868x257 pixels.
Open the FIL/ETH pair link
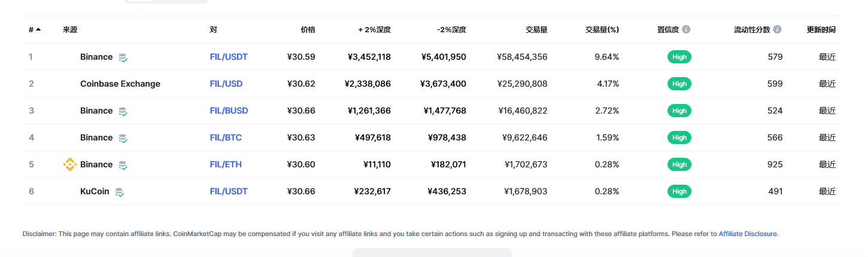pyautogui.click(x=226, y=164)
